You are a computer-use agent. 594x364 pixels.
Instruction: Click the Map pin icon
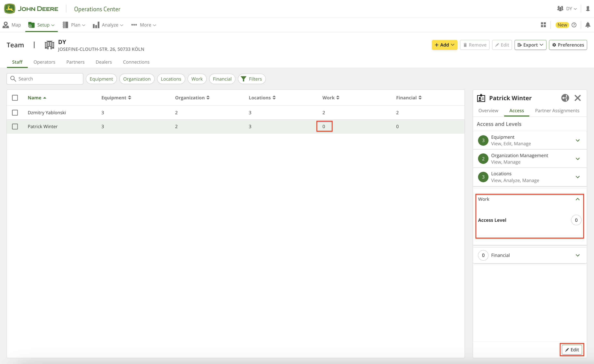pyautogui.click(x=6, y=25)
